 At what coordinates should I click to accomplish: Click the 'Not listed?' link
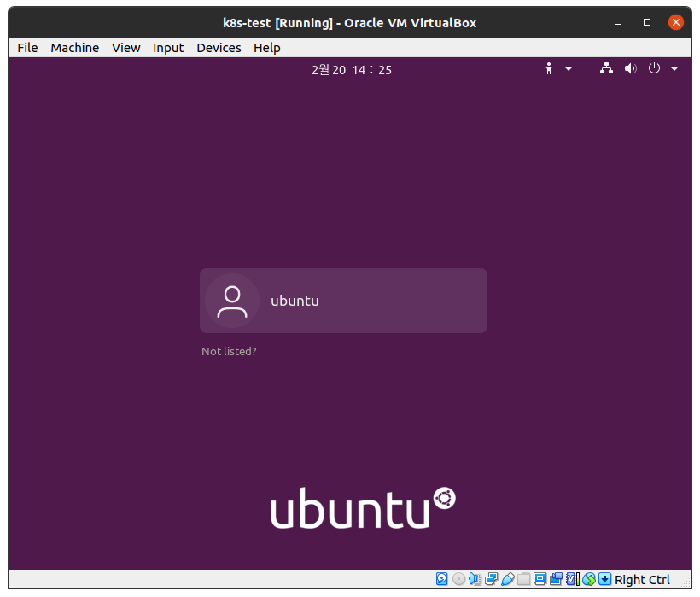pyautogui.click(x=229, y=351)
